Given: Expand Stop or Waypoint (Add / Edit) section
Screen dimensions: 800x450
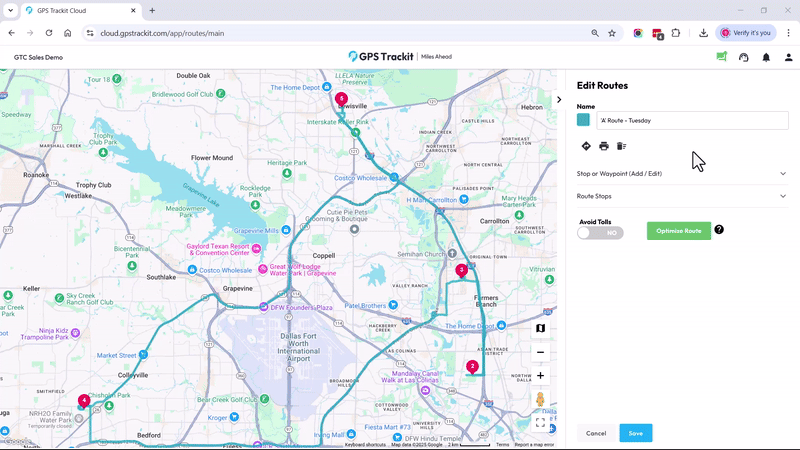Looking at the screenshot, I should click(682, 173).
